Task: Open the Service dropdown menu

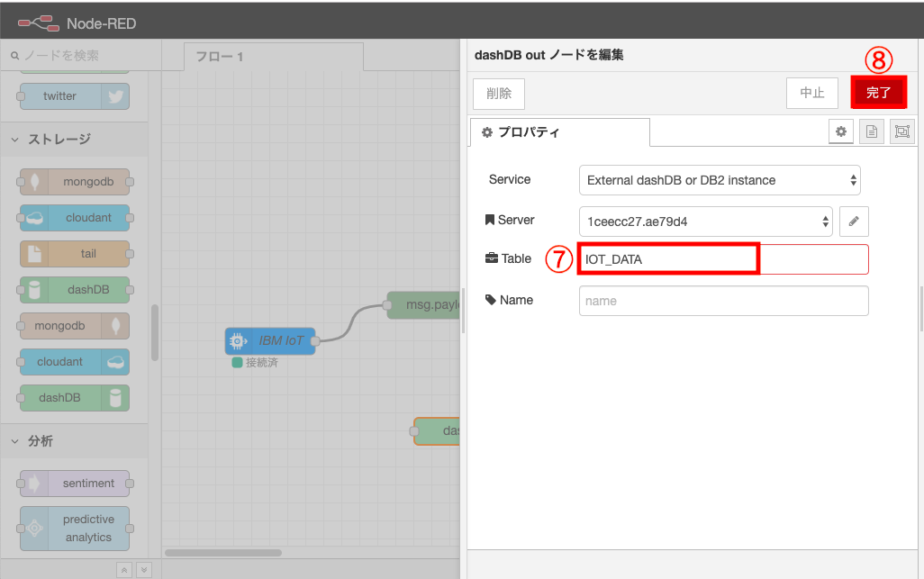Action: click(720, 180)
